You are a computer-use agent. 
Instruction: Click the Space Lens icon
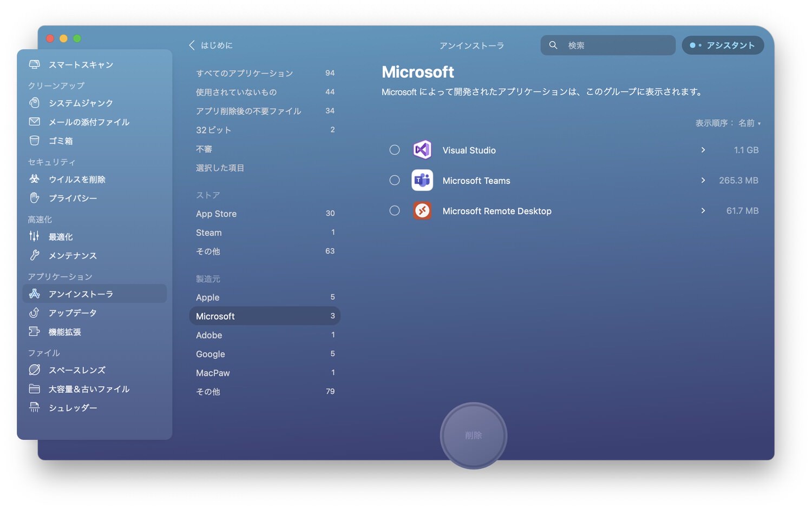coord(34,370)
